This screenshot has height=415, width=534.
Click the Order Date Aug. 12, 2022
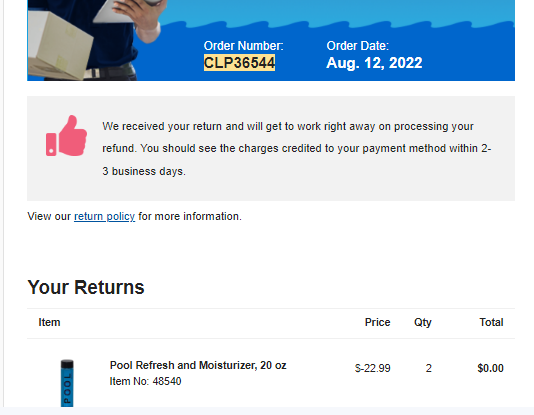pos(374,63)
